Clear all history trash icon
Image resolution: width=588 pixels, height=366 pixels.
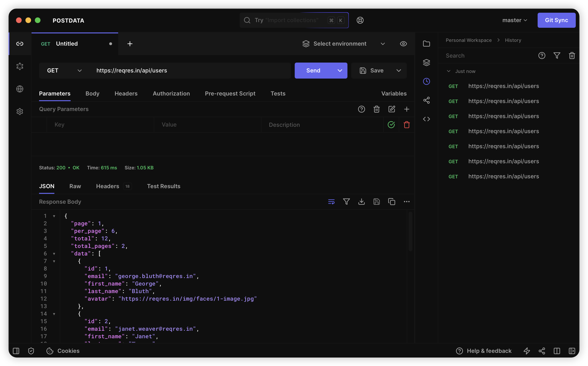tap(572, 56)
